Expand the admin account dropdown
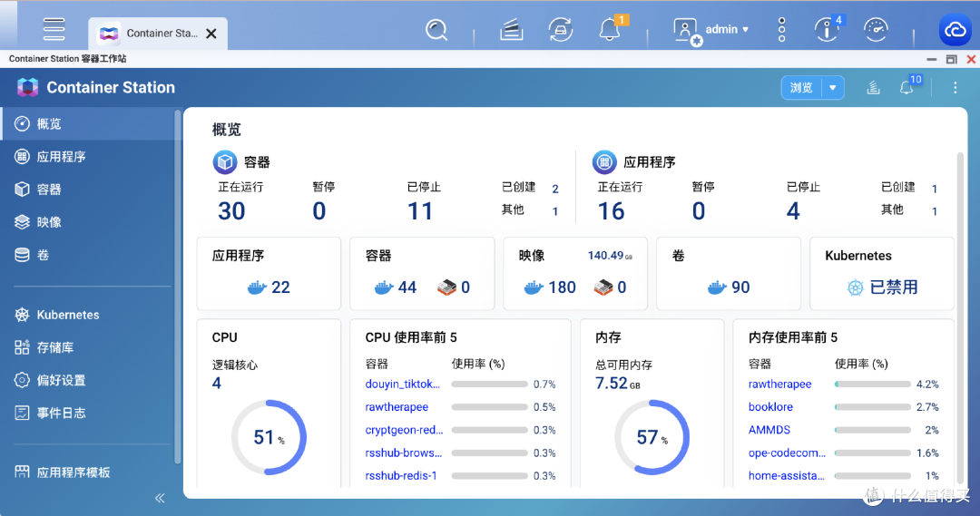980x516 pixels. (x=727, y=29)
